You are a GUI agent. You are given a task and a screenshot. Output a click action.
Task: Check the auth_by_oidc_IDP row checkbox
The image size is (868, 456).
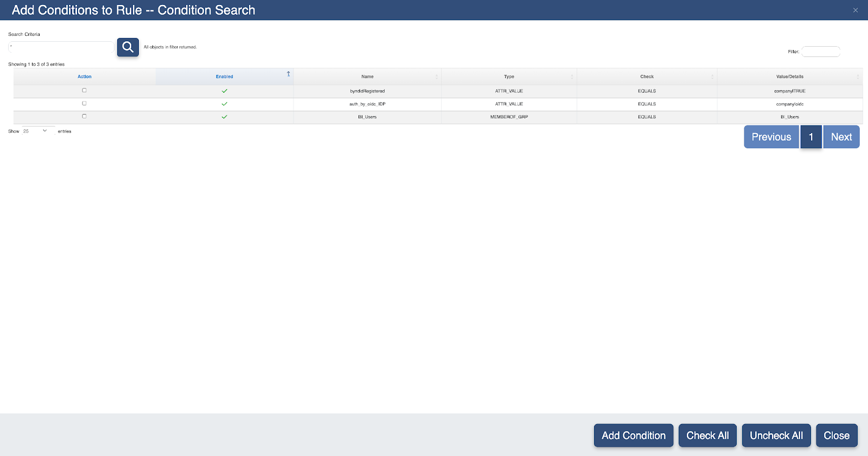coord(84,104)
